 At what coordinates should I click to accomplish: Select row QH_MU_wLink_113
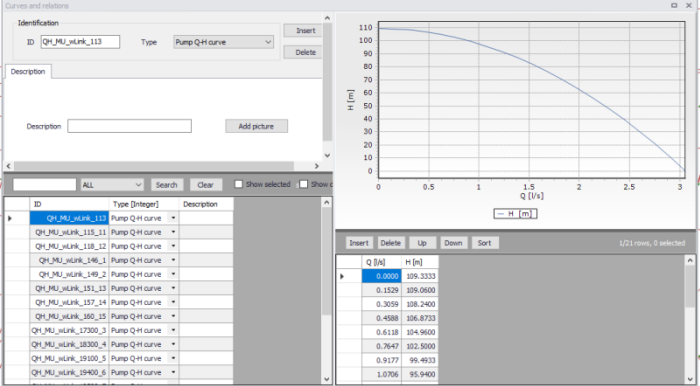pos(70,218)
